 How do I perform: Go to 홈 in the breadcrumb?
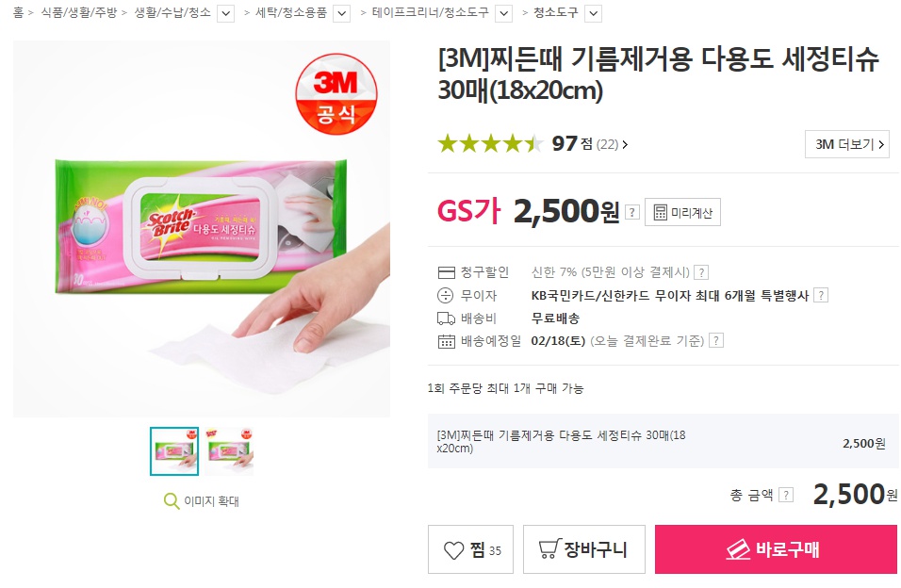tap(19, 12)
